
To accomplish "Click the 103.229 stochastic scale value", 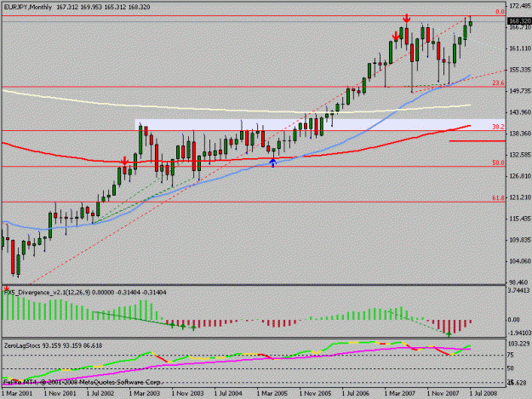I will (518, 344).
